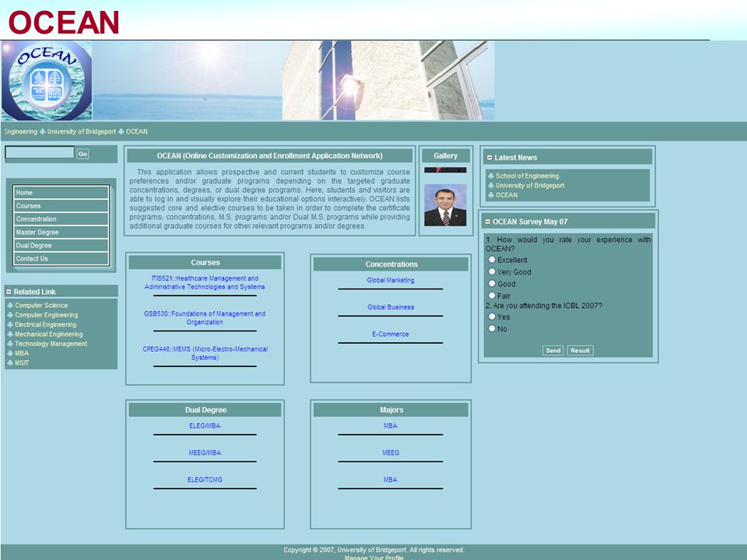
Task: Click University of Bridgeport breadcrumb link
Action: point(82,131)
